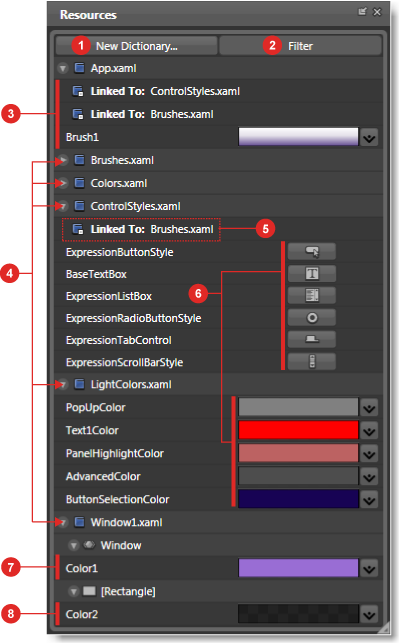This screenshot has width=399, height=643.
Task: Click the resize grip at panel corner
Action: 383,627
